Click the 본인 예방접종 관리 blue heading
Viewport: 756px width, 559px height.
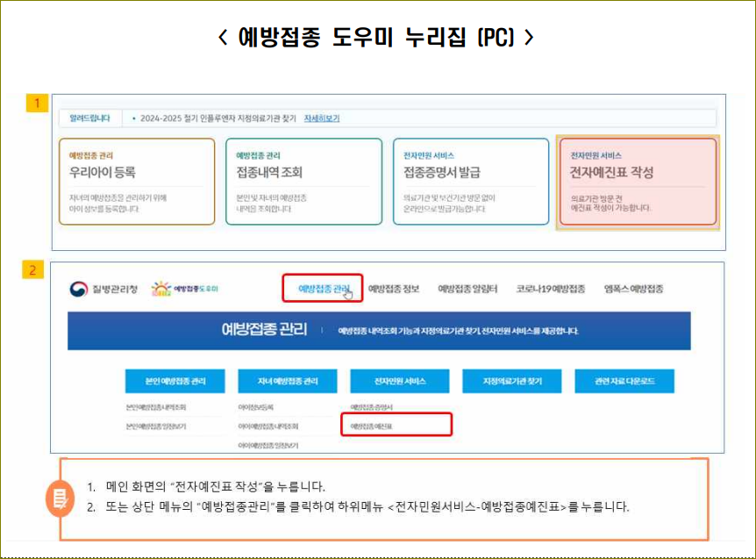[x=175, y=381]
